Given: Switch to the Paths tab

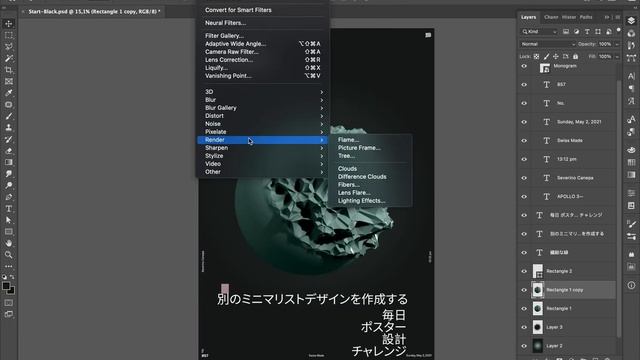Looking at the screenshot, I should [x=586, y=17].
